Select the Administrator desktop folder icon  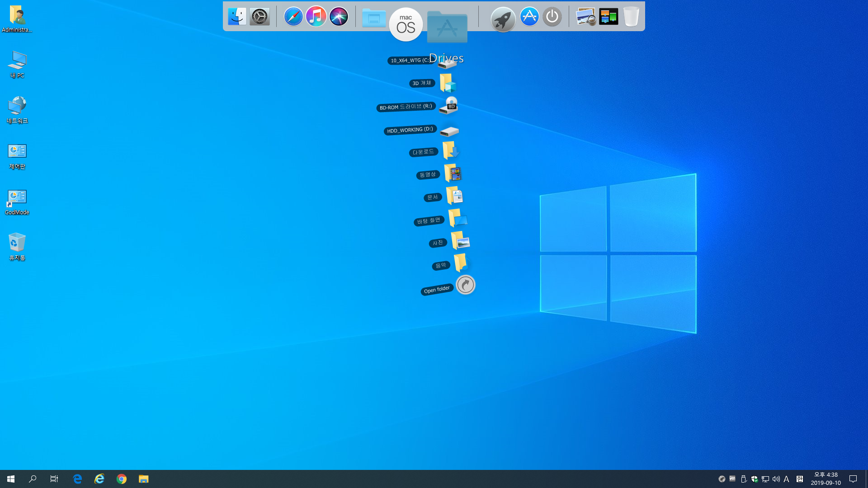coord(17,19)
